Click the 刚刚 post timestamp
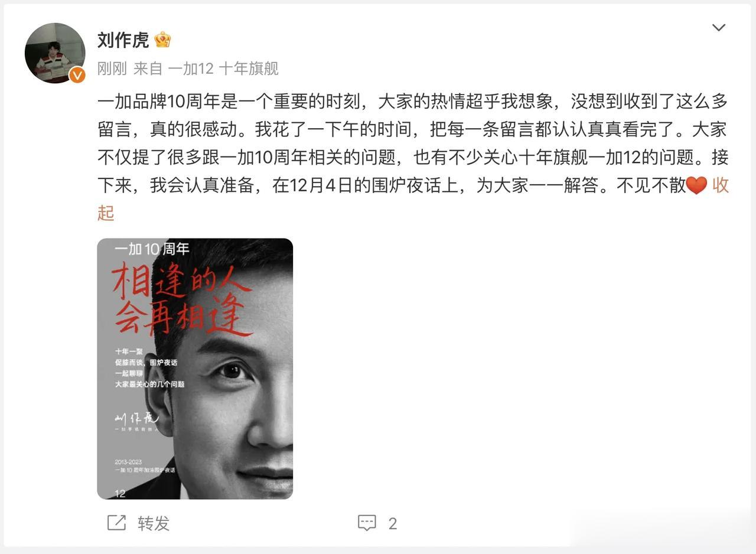756x554 pixels. point(112,69)
